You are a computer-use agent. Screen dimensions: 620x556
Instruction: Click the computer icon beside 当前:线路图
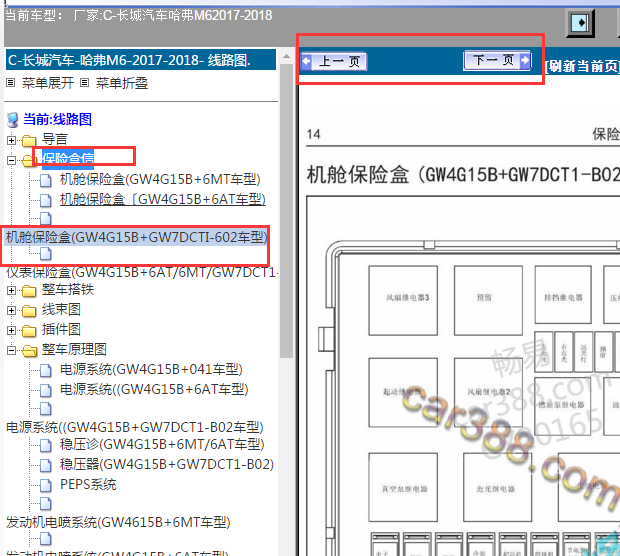pos(13,120)
